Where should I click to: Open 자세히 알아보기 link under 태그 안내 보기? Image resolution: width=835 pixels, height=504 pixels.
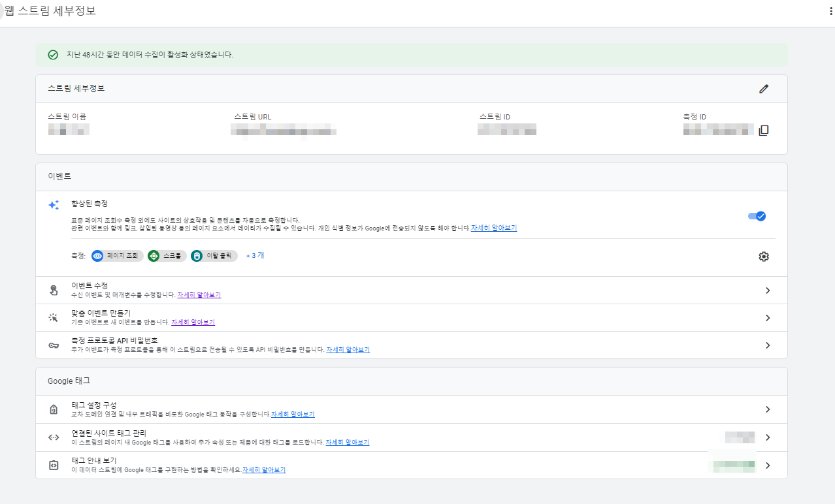(264, 470)
